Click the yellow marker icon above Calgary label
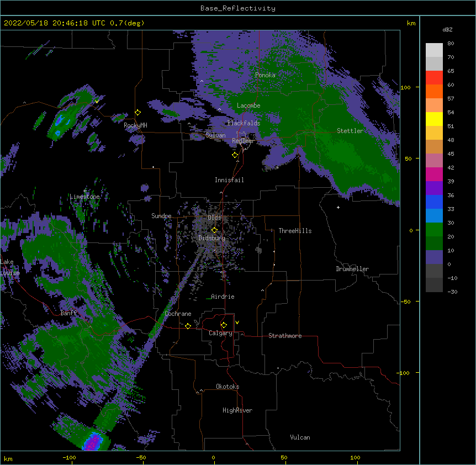Viewport: 476px width, 465px height. (224, 325)
